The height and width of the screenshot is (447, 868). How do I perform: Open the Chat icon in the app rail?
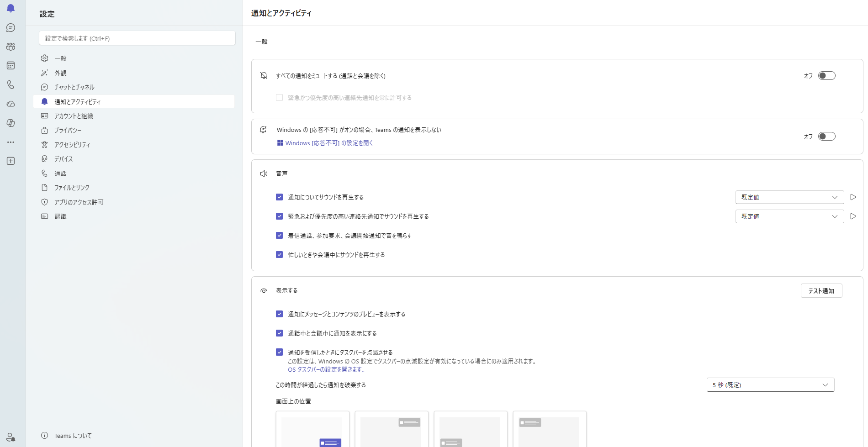(x=11, y=28)
